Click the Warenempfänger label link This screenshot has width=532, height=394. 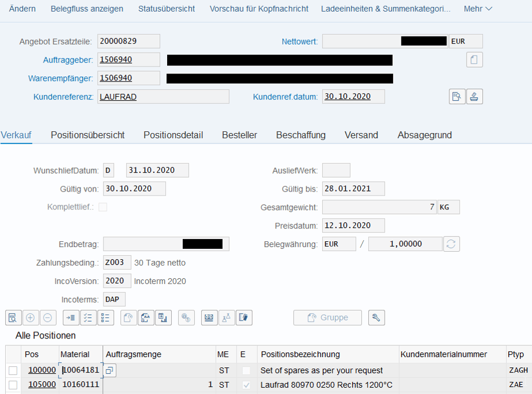[60, 78]
